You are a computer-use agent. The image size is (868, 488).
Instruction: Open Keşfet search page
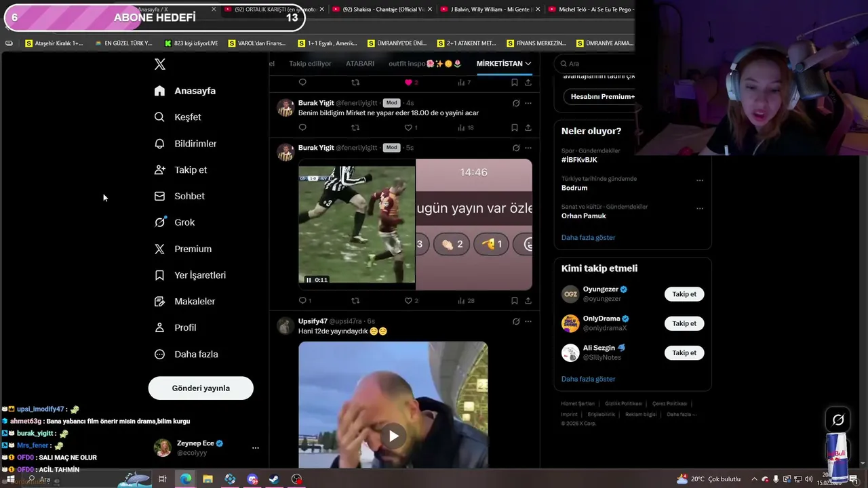point(178,117)
